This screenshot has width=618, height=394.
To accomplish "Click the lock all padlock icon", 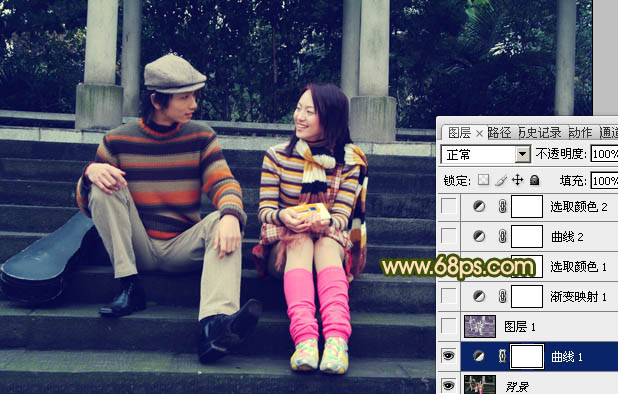I will (x=534, y=180).
